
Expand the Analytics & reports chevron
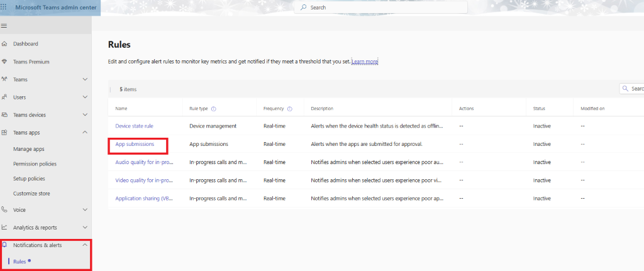click(85, 228)
